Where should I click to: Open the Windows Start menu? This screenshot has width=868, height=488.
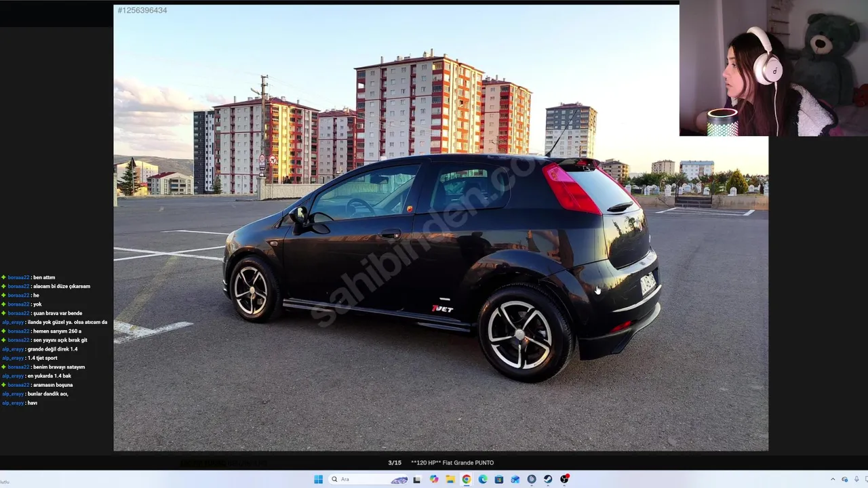(x=318, y=479)
